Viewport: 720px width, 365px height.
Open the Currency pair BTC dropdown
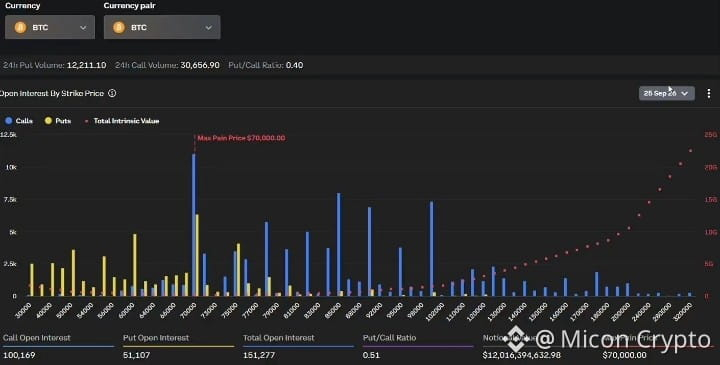pos(162,27)
